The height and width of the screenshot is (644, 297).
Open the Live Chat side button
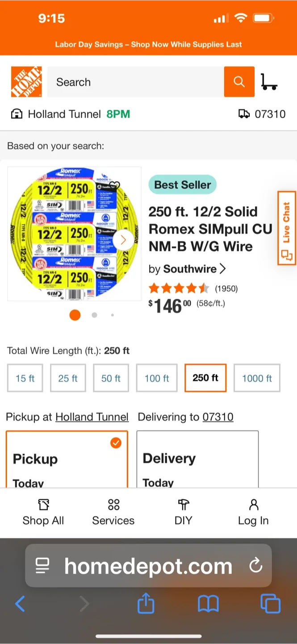tap(287, 228)
